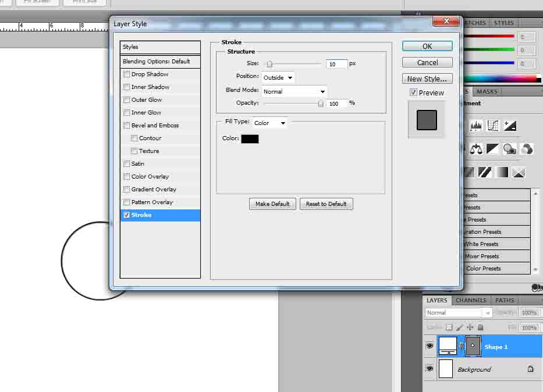Click the New Style... button

coord(427,79)
